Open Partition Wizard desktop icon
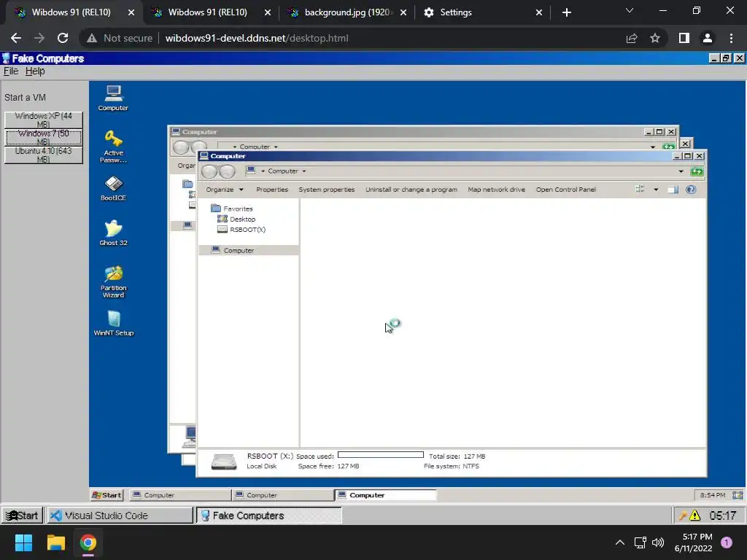The height and width of the screenshot is (560, 747). pos(113,281)
